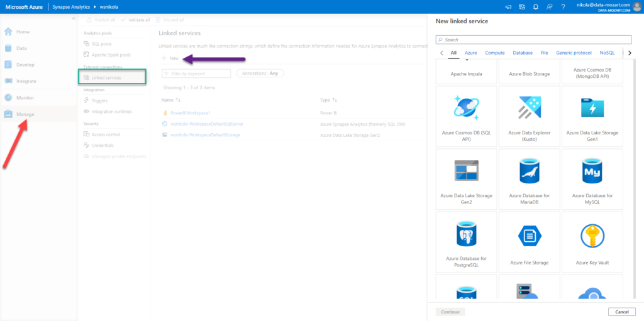Select the Azure Key Vault tile

pos(592,242)
